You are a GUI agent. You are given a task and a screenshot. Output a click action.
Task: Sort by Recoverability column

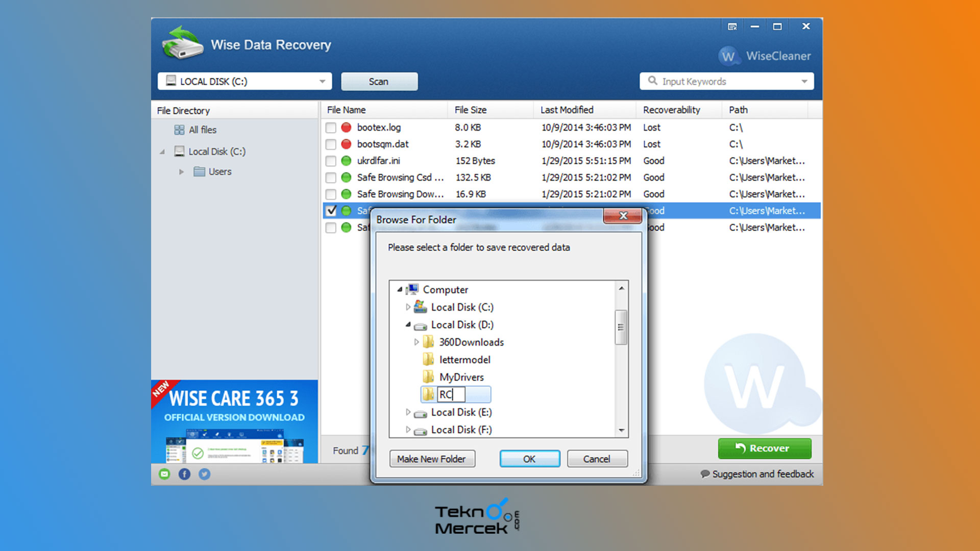(679, 110)
